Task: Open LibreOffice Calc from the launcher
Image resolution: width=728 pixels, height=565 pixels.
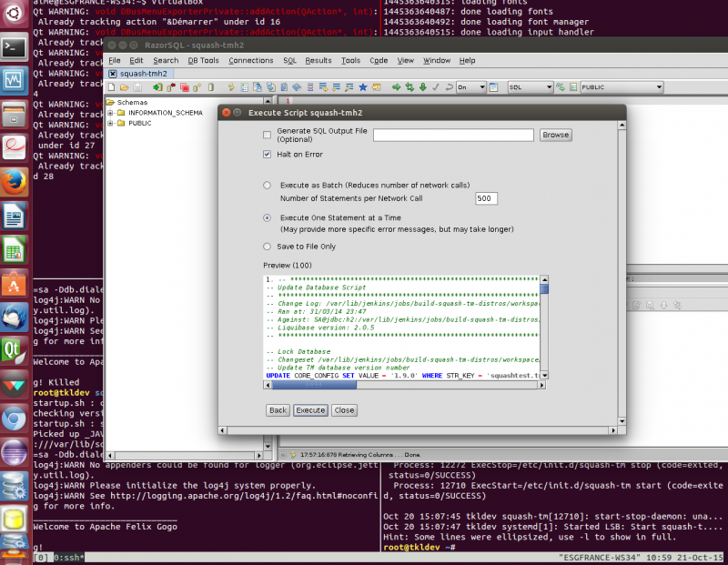Action: (x=14, y=250)
